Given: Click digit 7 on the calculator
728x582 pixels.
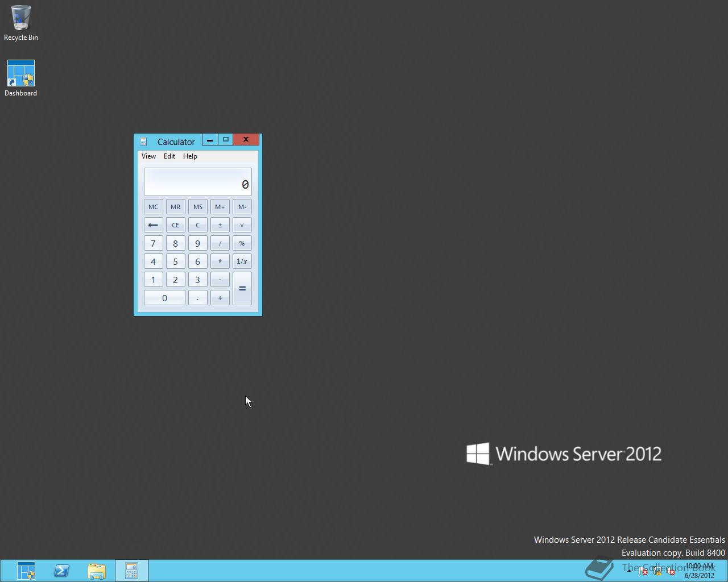Looking at the screenshot, I should (154, 243).
